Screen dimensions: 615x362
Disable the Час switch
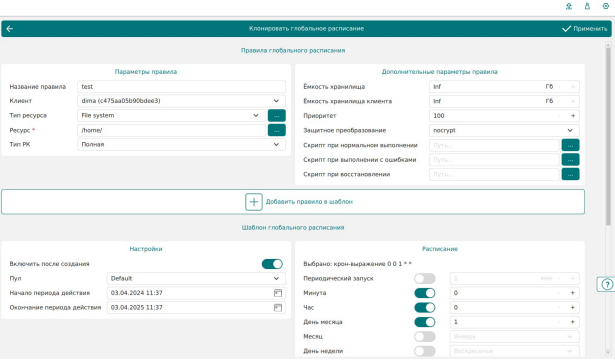coord(425,307)
